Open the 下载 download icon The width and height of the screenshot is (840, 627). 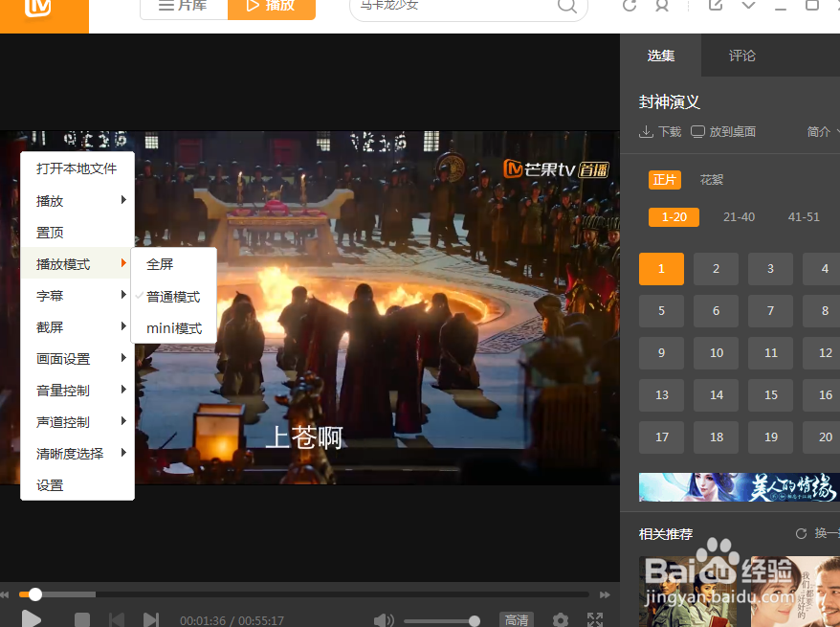click(659, 131)
